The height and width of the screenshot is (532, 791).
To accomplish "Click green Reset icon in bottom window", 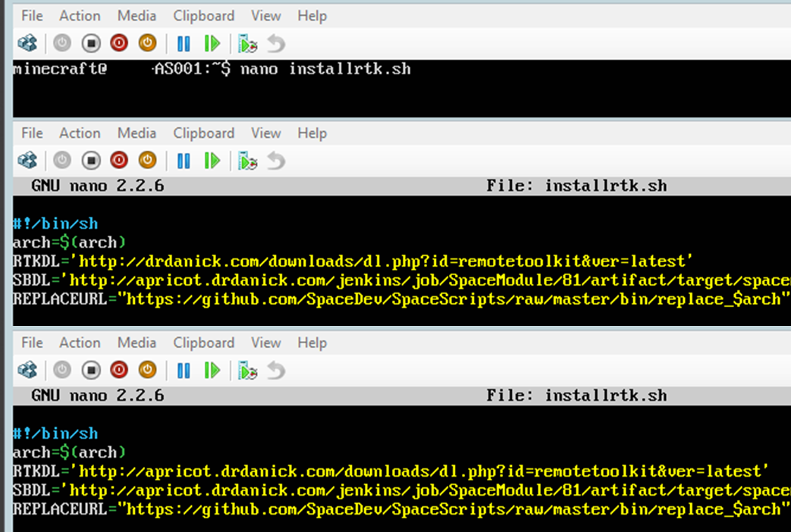I will [212, 371].
